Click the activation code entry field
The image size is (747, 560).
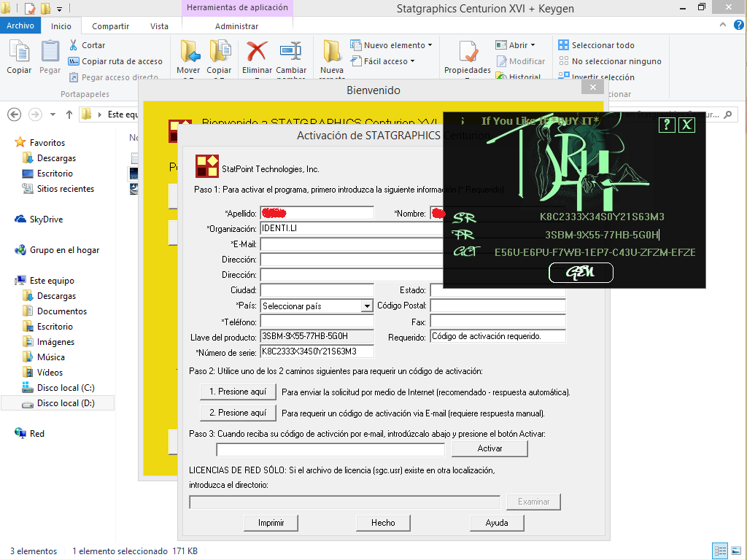tap(330, 449)
